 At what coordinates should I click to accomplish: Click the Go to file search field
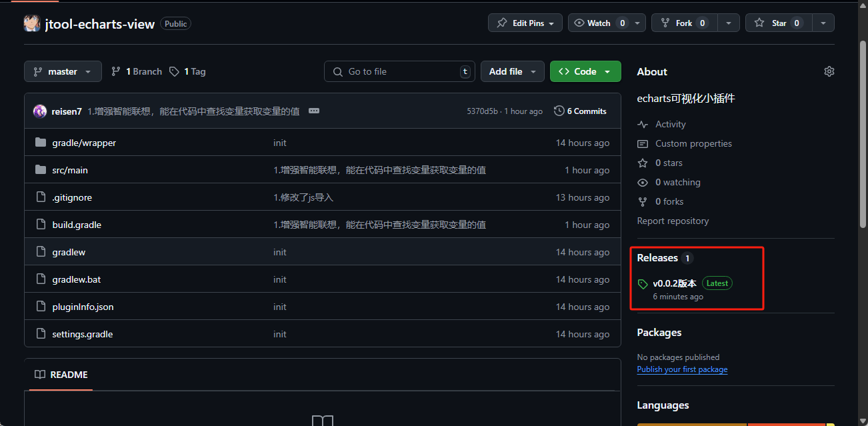pyautogui.click(x=400, y=71)
